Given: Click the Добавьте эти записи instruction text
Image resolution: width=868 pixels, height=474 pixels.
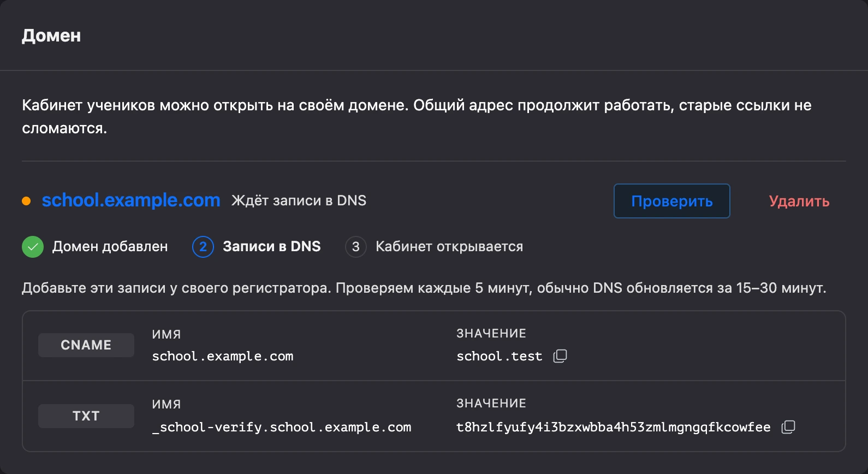Looking at the screenshot, I should pyautogui.click(x=424, y=288).
